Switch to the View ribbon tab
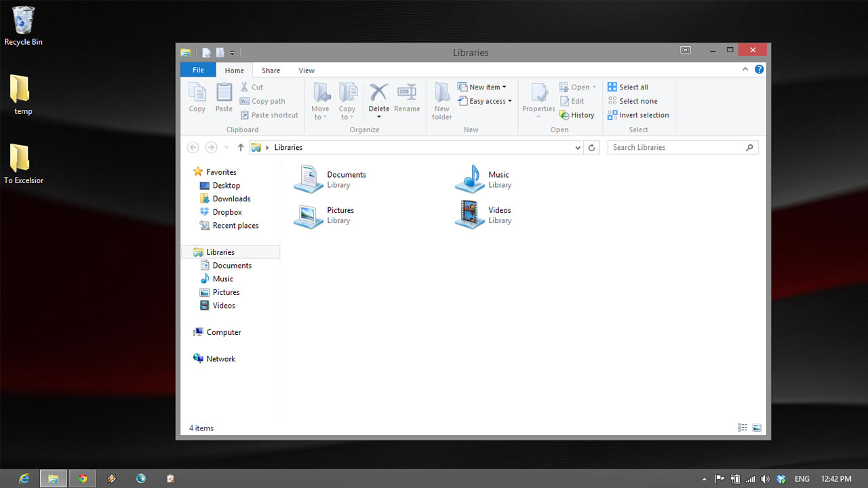Screen dimensions: 868x488 [x=307, y=70]
